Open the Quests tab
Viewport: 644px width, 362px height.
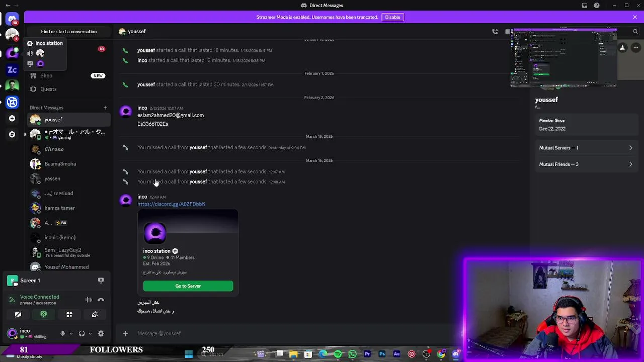point(69,89)
